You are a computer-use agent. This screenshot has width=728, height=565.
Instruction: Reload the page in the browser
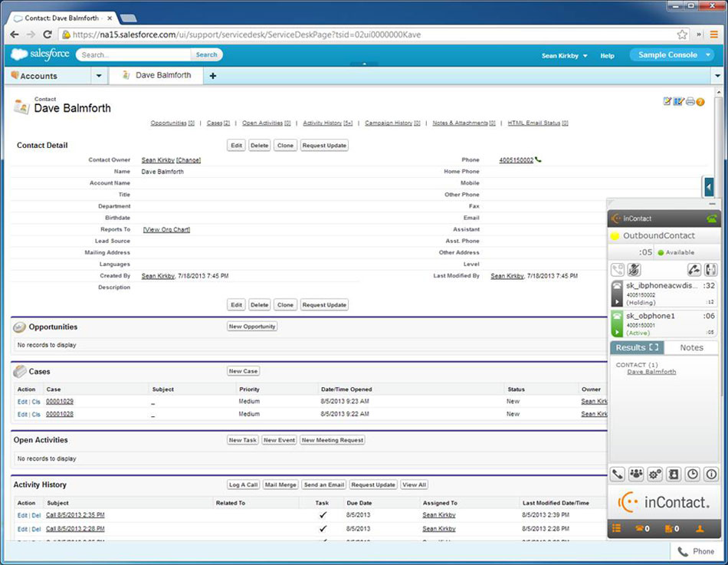pyautogui.click(x=48, y=34)
